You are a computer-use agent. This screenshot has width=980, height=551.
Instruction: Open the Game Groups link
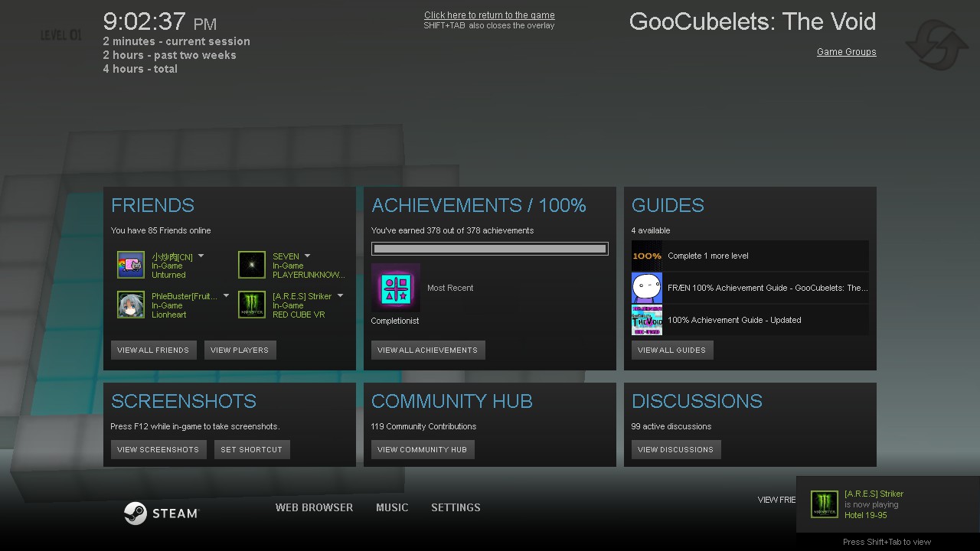click(846, 52)
